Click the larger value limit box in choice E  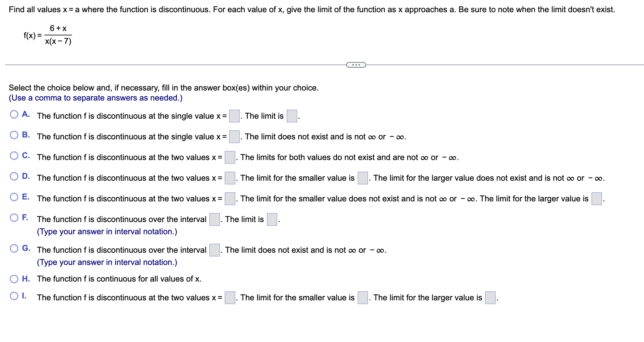pyautogui.click(x=596, y=198)
